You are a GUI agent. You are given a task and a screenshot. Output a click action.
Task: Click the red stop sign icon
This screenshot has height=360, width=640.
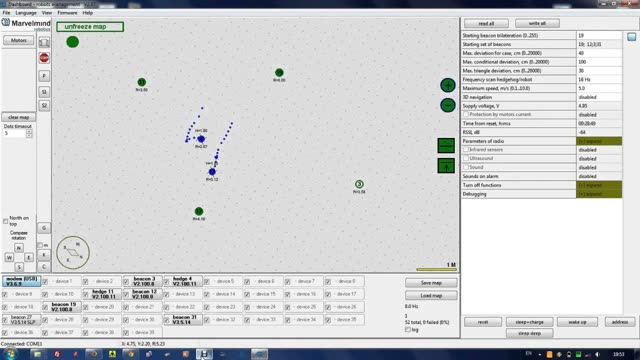pyautogui.click(x=44, y=58)
